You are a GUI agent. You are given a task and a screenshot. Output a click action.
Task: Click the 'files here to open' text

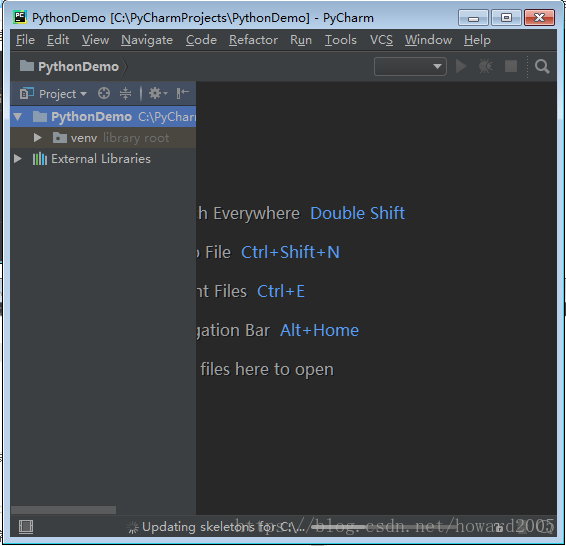pos(267,369)
